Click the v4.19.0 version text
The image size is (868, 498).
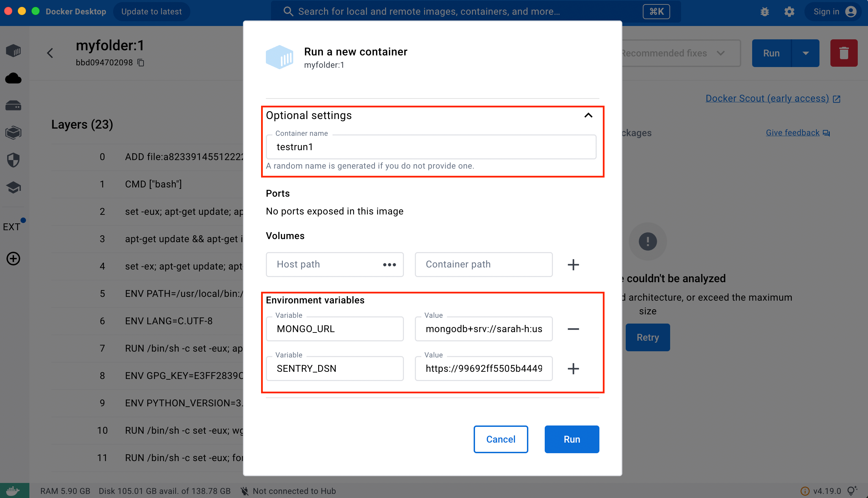[827, 491]
